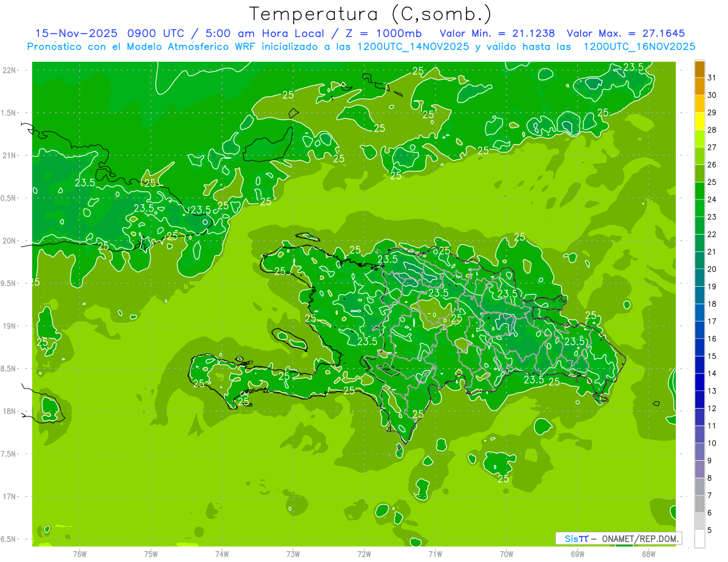The image size is (728, 562).
Task: Click the green swatch between 23 and 24
Action: 699,209
